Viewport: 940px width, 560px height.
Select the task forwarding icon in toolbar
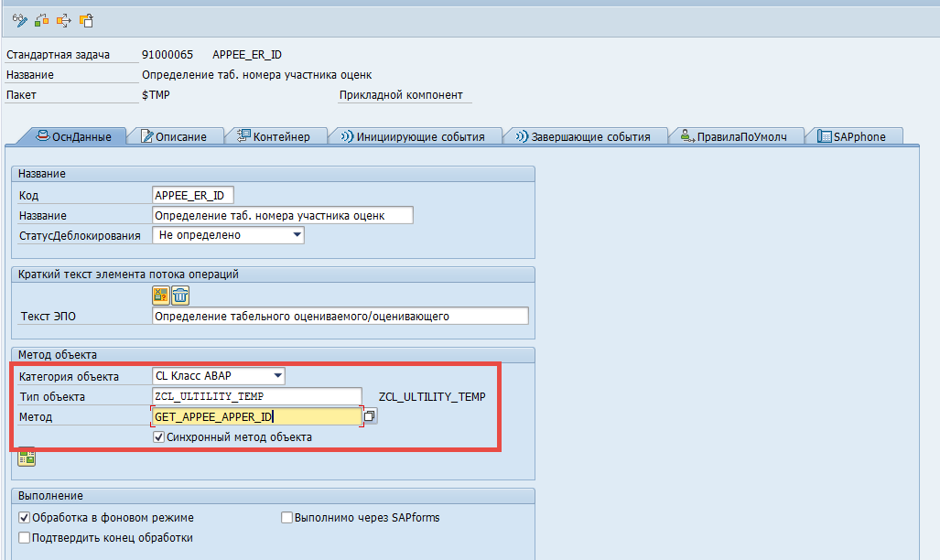(x=62, y=22)
